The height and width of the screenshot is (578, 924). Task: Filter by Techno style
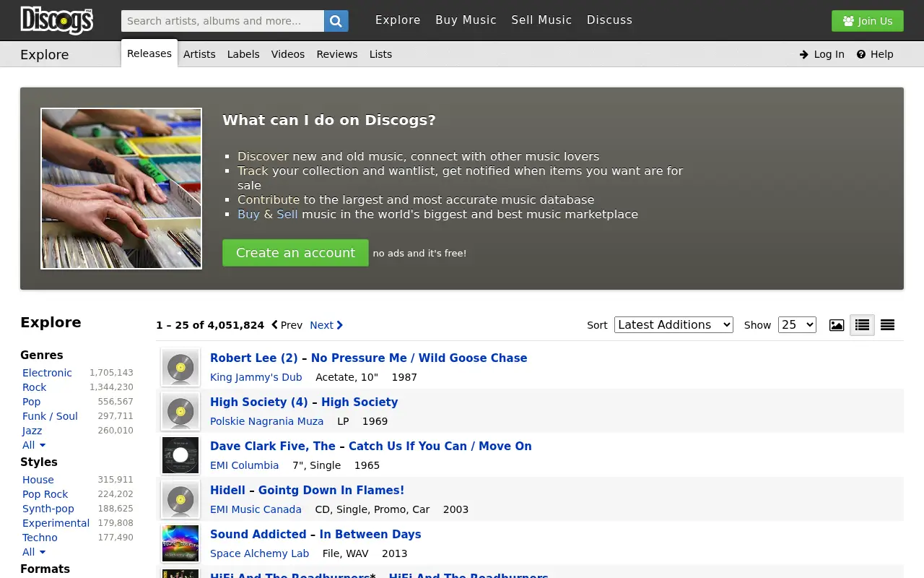click(40, 538)
